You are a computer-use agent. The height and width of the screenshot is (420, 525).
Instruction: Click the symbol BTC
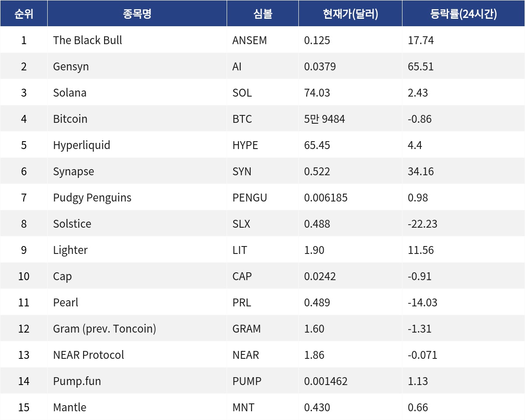(x=242, y=119)
